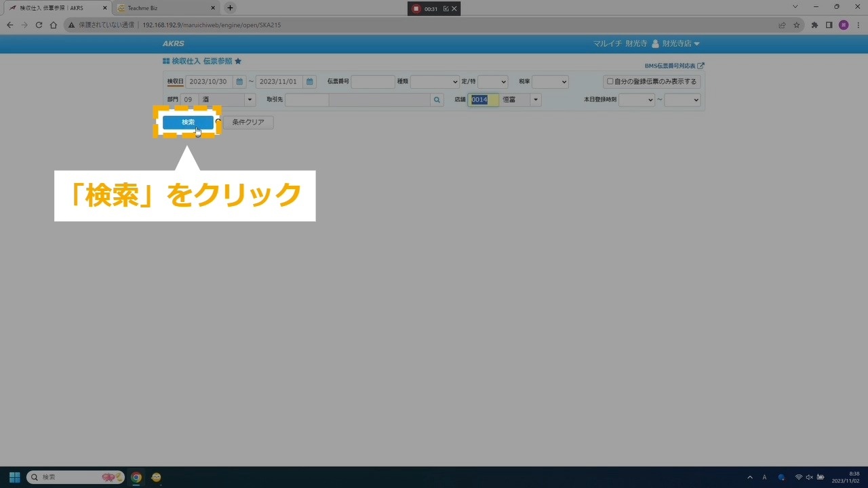The height and width of the screenshot is (488, 868).
Task: Expand the 税率 dropdown
Action: 550,81
